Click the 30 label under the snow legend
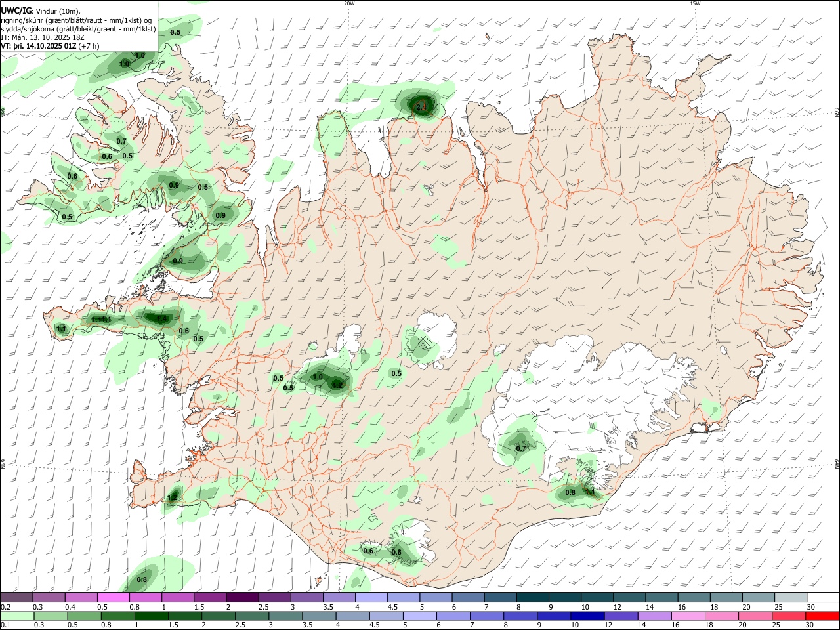The image size is (840, 630). (x=811, y=607)
